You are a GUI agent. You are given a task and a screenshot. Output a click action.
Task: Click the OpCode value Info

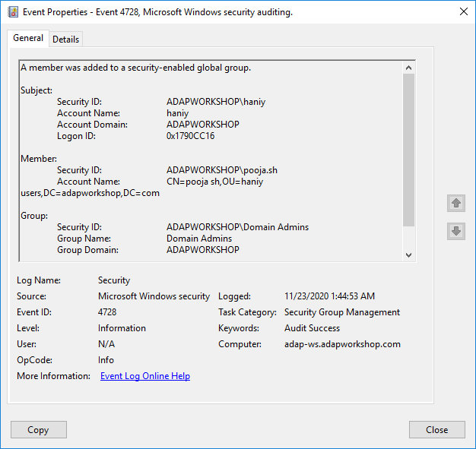[106, 360]
